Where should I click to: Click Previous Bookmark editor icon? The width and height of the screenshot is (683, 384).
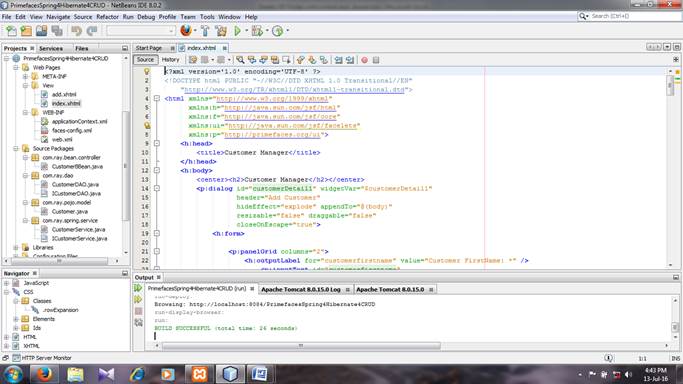(300, 60)
